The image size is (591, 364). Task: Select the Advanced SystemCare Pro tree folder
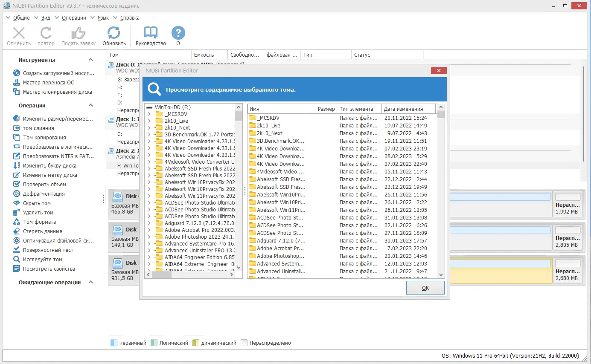[196, 244]
